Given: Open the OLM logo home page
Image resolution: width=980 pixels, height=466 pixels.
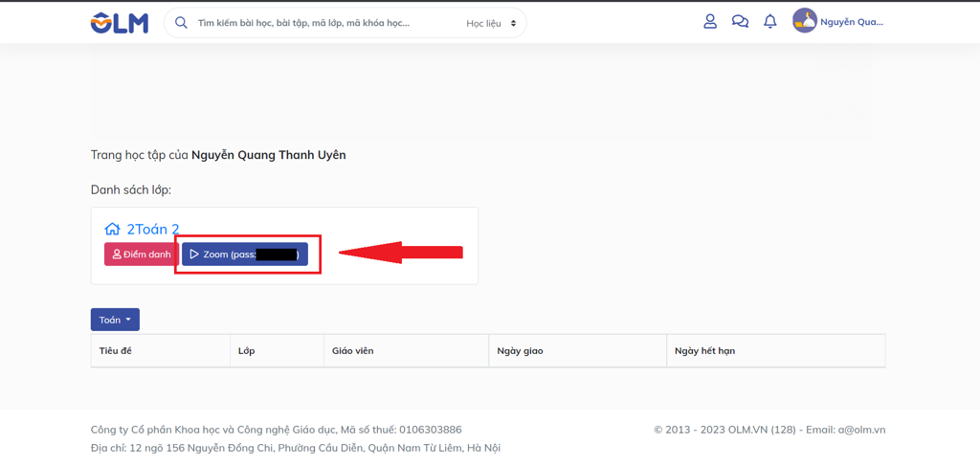Looking at the screenshot, I should pyautogui.click(x=120, y=23).
